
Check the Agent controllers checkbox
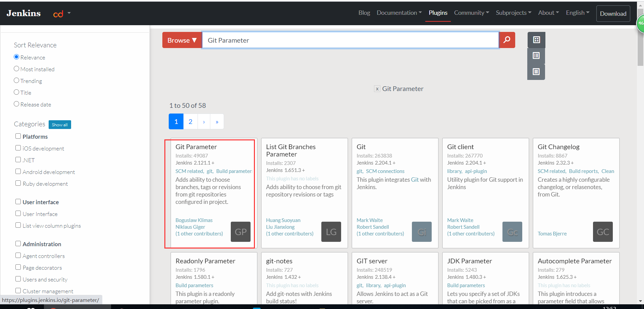[18, 255]
